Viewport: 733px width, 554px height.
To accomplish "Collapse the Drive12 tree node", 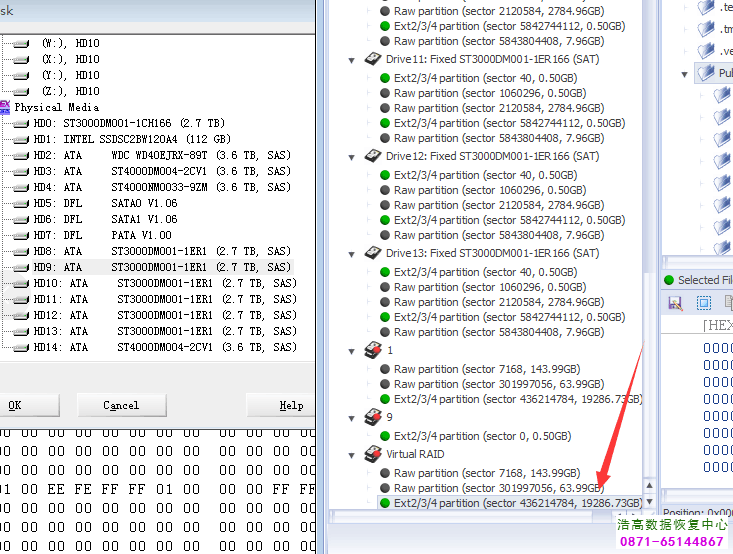I will point(352,157).
